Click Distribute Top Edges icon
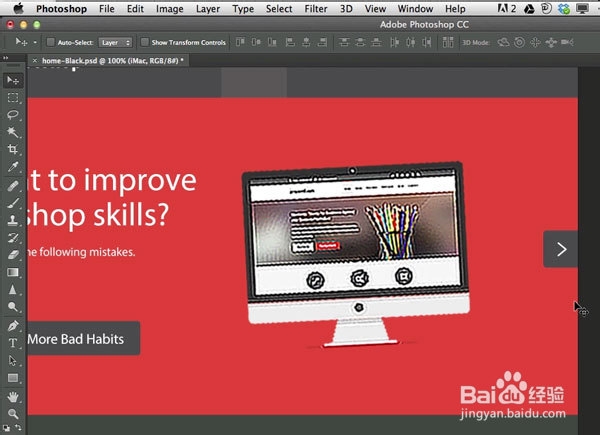 click(x=344, y=42)
